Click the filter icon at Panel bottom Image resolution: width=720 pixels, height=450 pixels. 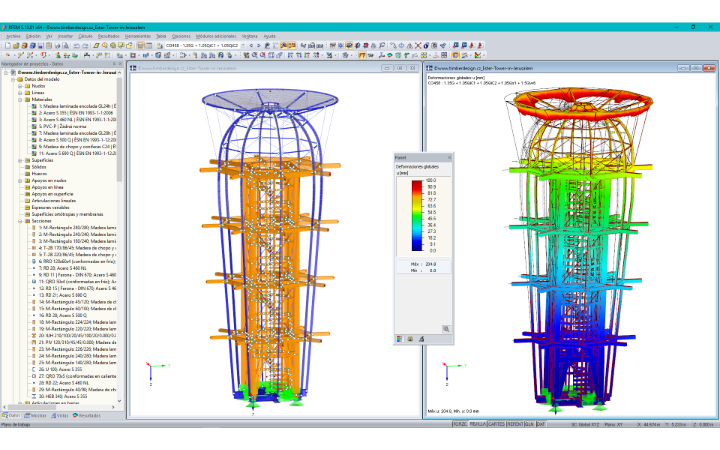point(421,339)
